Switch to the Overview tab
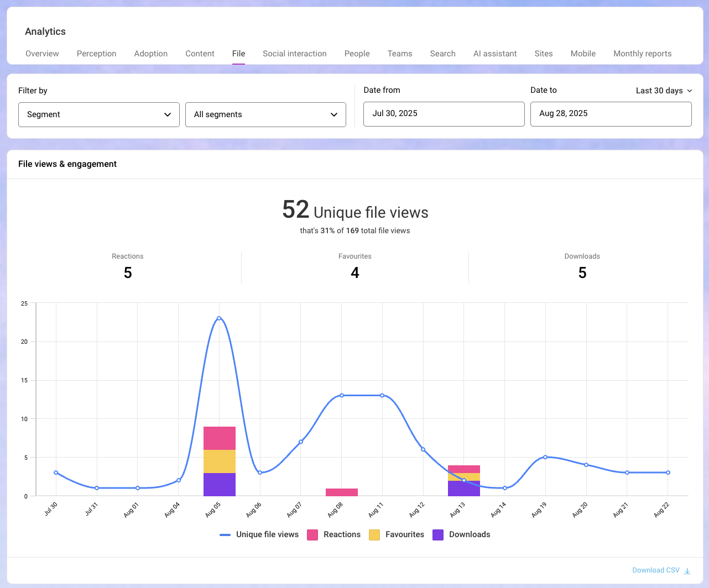The width and height of the screenshot is (709, 588). (42, 54)
